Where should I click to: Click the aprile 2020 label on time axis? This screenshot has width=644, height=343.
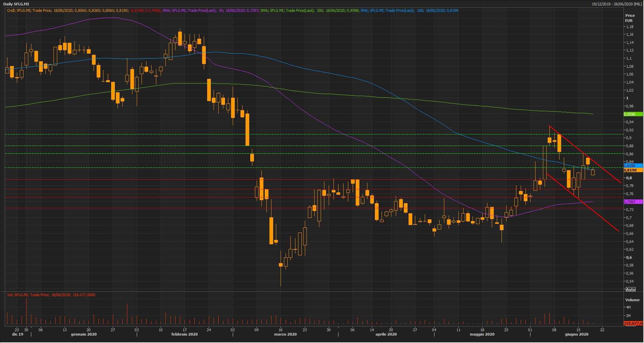pos(386,334)
